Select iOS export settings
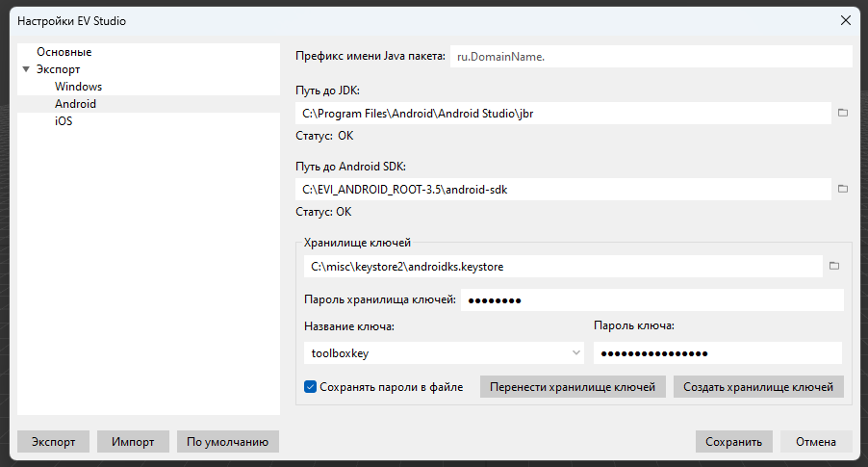Image resolution: width=868 pixels, height=467 pixels. [64, 121]
